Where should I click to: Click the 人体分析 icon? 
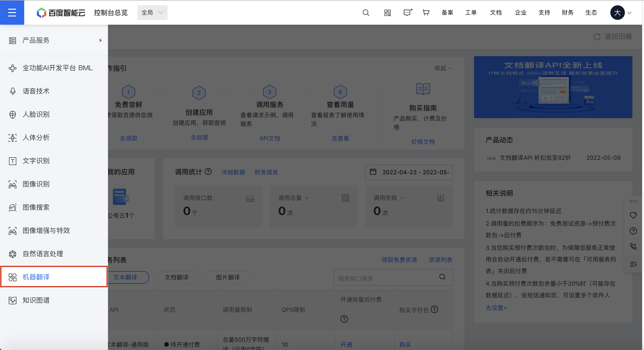[13, 138]
